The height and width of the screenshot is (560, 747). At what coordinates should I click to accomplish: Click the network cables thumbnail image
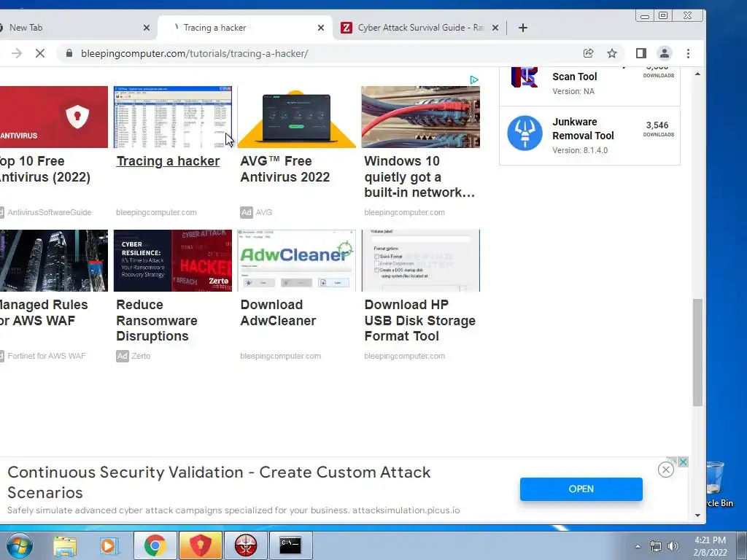(420, 117)
